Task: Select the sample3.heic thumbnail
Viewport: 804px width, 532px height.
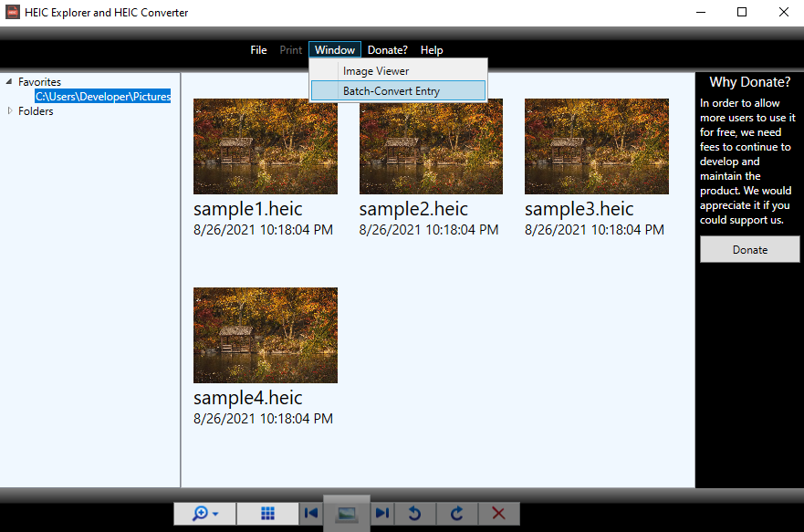Action: [596, 147]
